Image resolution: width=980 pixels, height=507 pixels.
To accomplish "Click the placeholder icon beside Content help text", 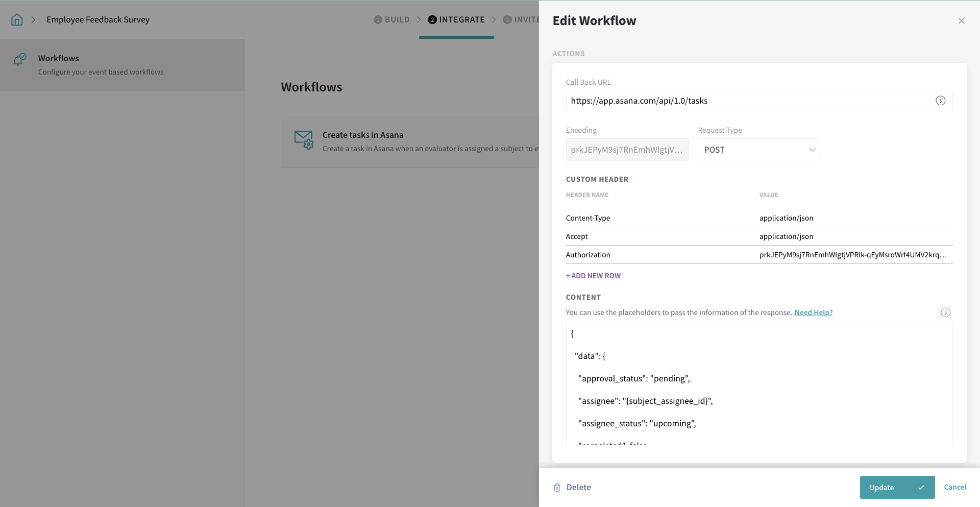I will 945,312.
